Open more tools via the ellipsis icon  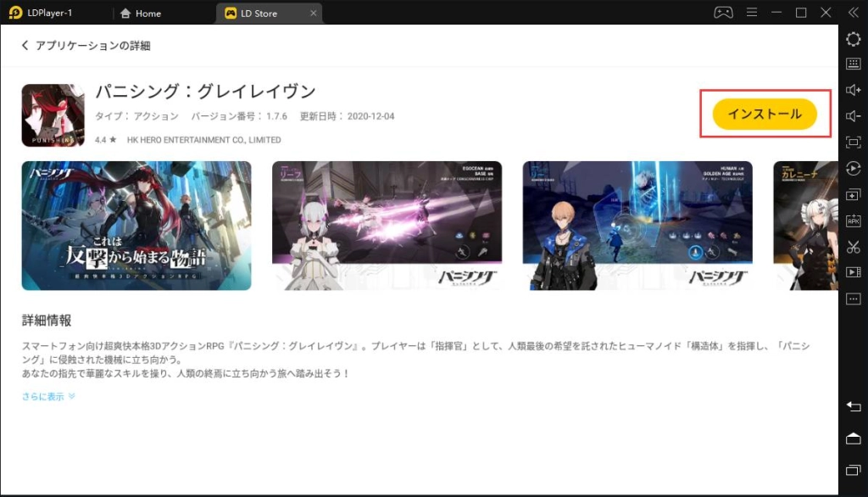pos(853,299)
